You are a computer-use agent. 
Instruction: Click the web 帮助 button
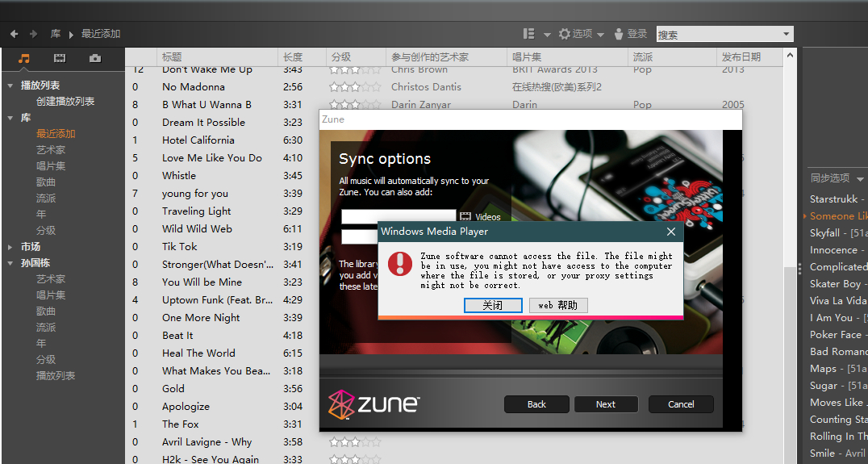tap(558, 305)
